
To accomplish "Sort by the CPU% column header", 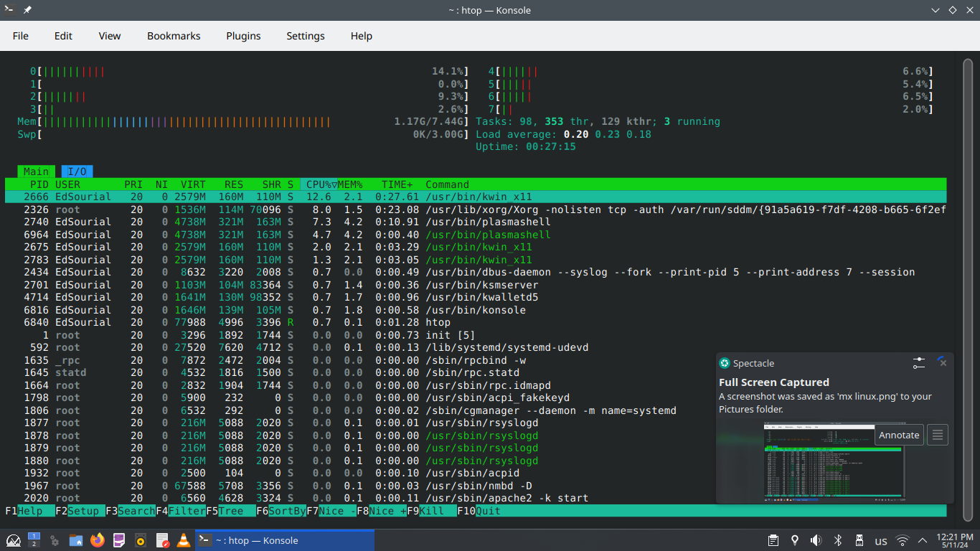I will coord(319,184).
